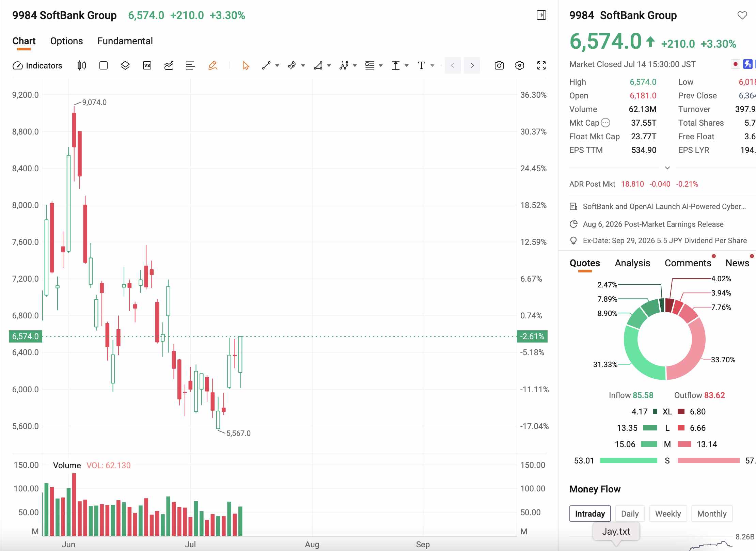Viewport: 756px width, 551px height.
Task: Select the price range measure tool
Action: (396, 65)
